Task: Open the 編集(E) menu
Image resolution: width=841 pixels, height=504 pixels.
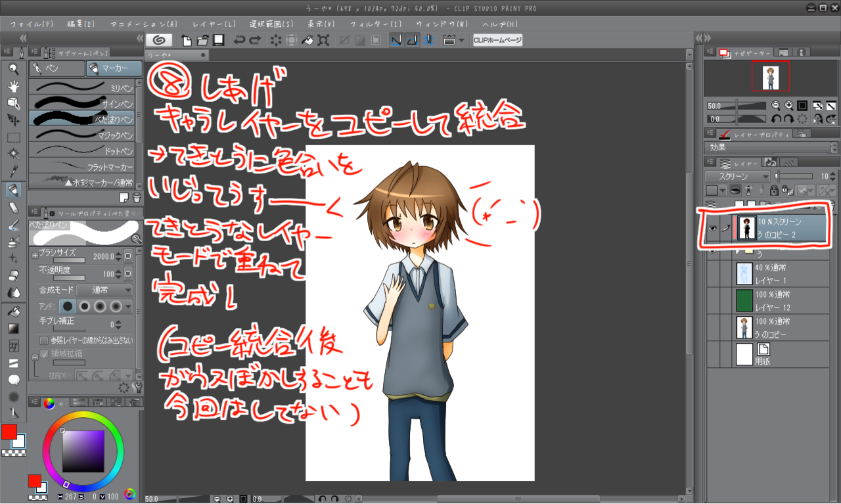Action: (x=81, y=24)
